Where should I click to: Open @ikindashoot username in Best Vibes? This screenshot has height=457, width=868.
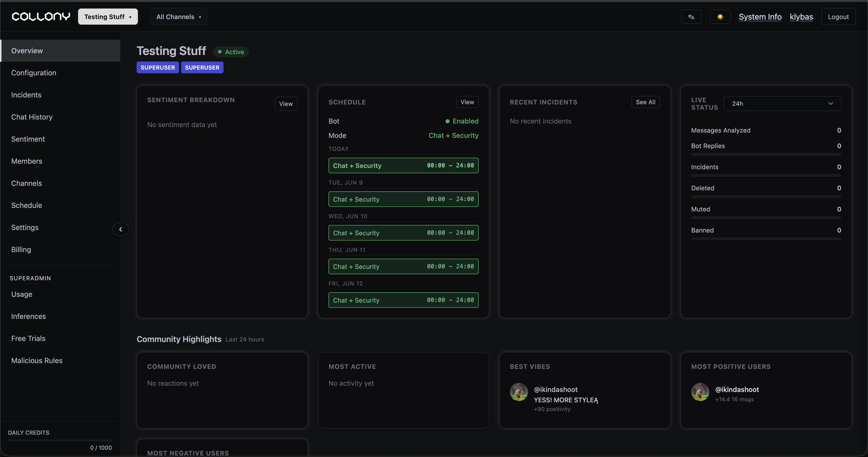point(556,389)
